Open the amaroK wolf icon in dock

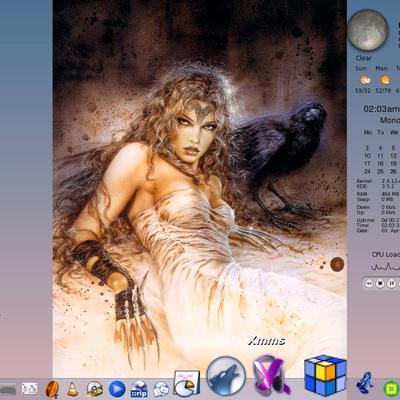tap(226, 376)
